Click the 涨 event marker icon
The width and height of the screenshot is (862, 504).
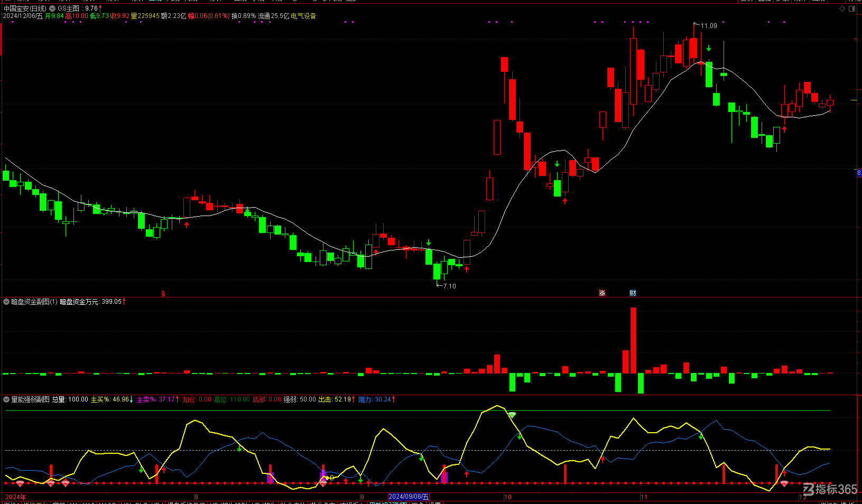(x=602, y=293)
